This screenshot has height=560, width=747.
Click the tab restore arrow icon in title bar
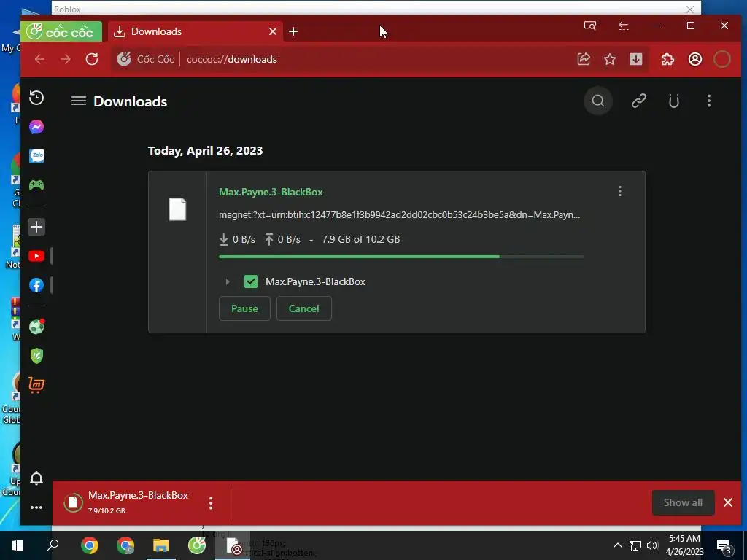(x=624, y=26)
